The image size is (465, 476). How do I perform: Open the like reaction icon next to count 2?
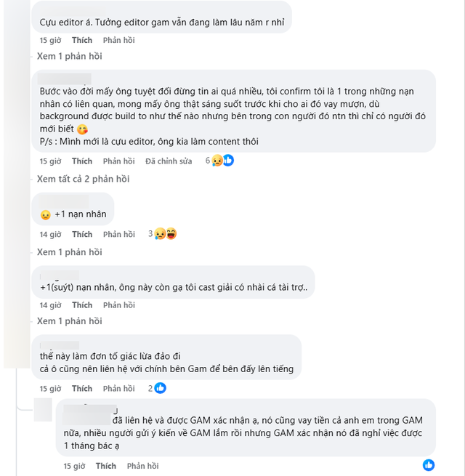point(160,388)
